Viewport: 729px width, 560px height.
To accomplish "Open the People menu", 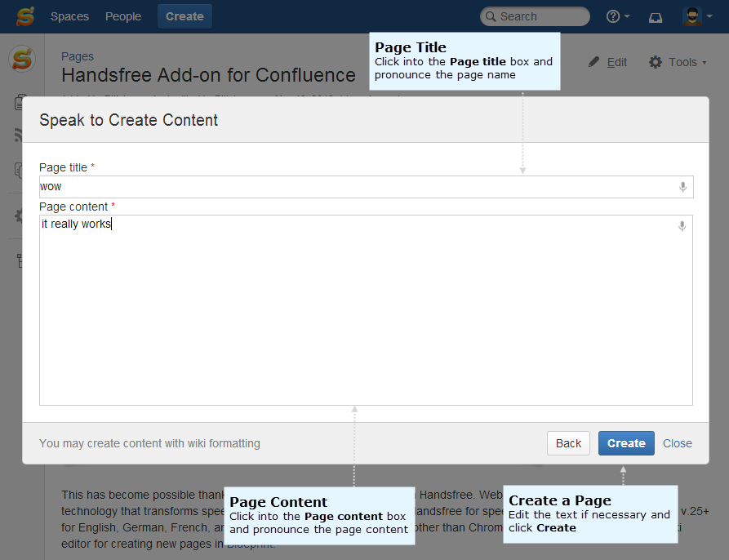I will coord(123,16).
